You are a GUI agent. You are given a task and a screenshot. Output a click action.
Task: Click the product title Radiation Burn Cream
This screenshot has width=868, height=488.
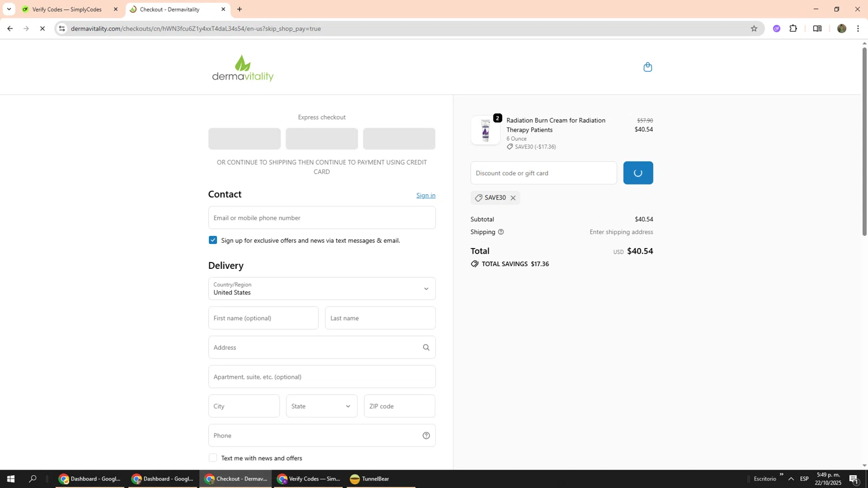(556, 125)
